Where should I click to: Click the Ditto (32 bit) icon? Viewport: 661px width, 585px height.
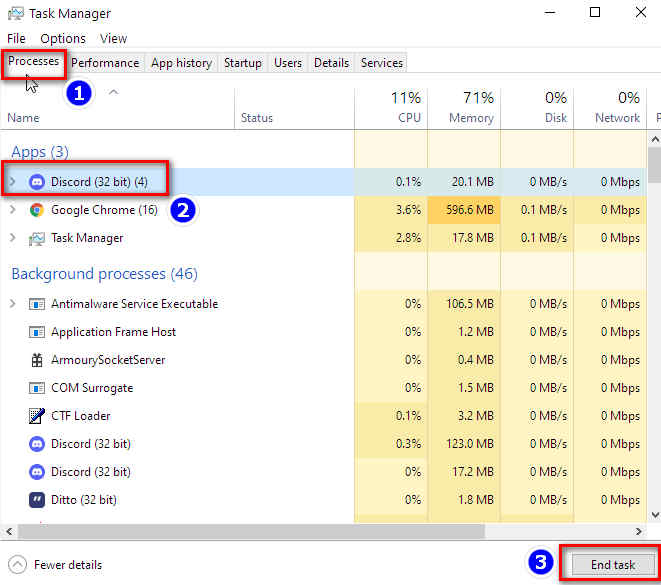click(37, 500)
